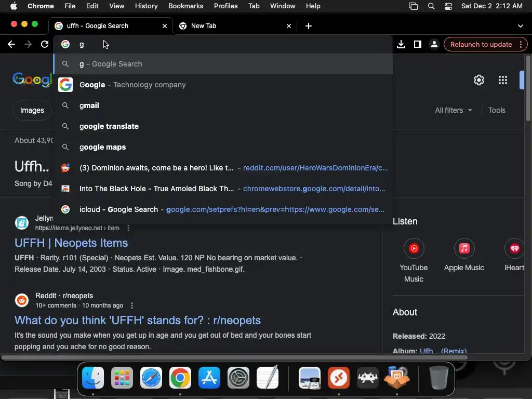This screenshot has width=532, height=399.
Task: Open Apple Music listen option
Action: tap(464, 255)
